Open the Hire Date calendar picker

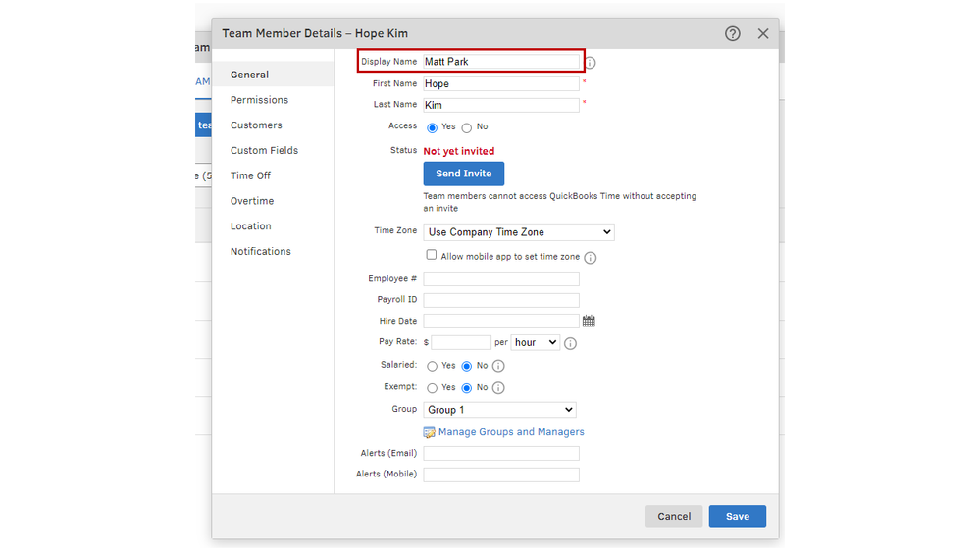(589, 321)
